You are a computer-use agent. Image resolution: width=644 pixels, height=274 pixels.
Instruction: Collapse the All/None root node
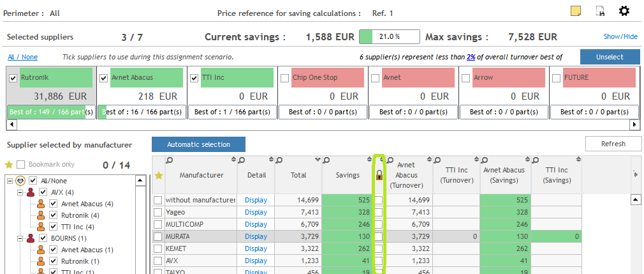point(10,181)
